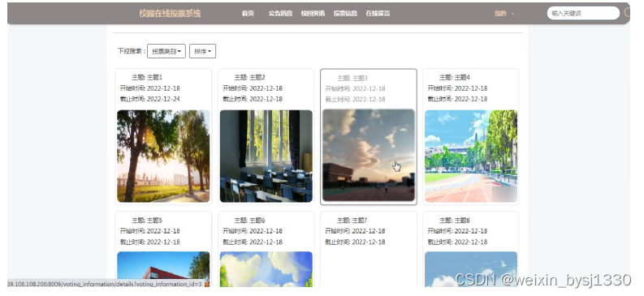Click 截止时间 line in 主题5 card
Image resolution: width=644 pixels, height=296 pixels.
[x=150, y=242]
